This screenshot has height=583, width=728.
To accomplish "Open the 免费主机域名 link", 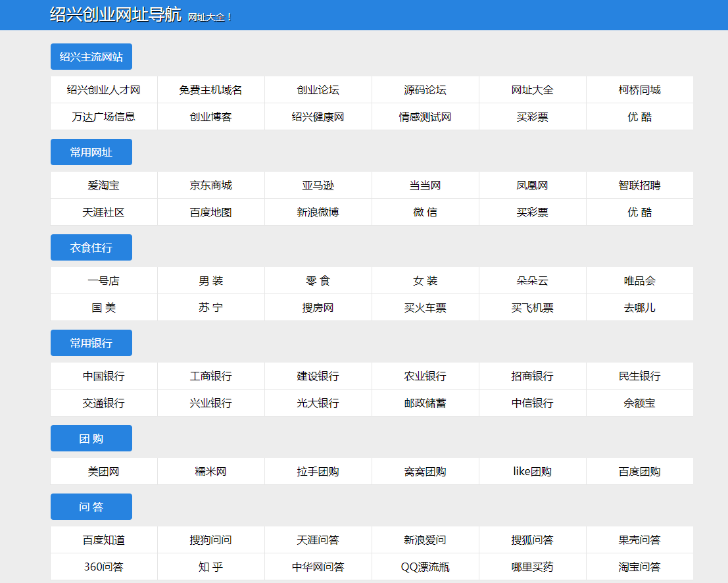I will (x=211, y=89).
